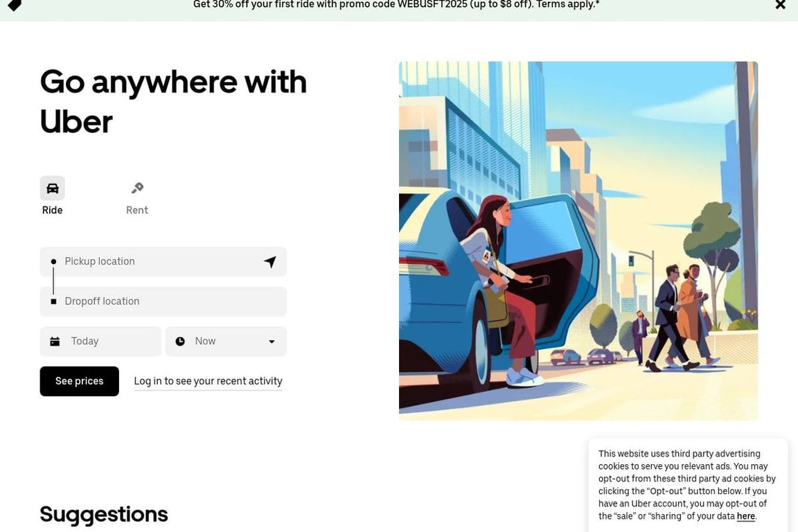The height and width of the screenshot is (532, 798).
Task: Click the promo code banner text
Action: tap(396, 5)
